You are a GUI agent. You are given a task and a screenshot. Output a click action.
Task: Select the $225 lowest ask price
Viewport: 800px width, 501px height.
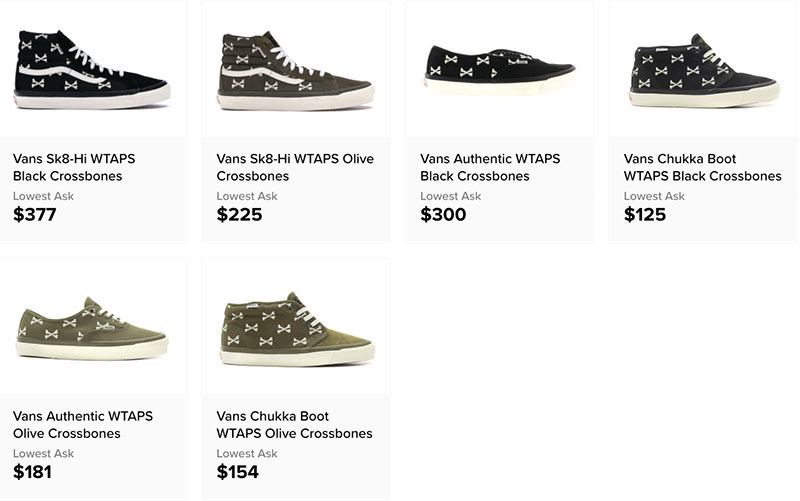pos(239,214)
